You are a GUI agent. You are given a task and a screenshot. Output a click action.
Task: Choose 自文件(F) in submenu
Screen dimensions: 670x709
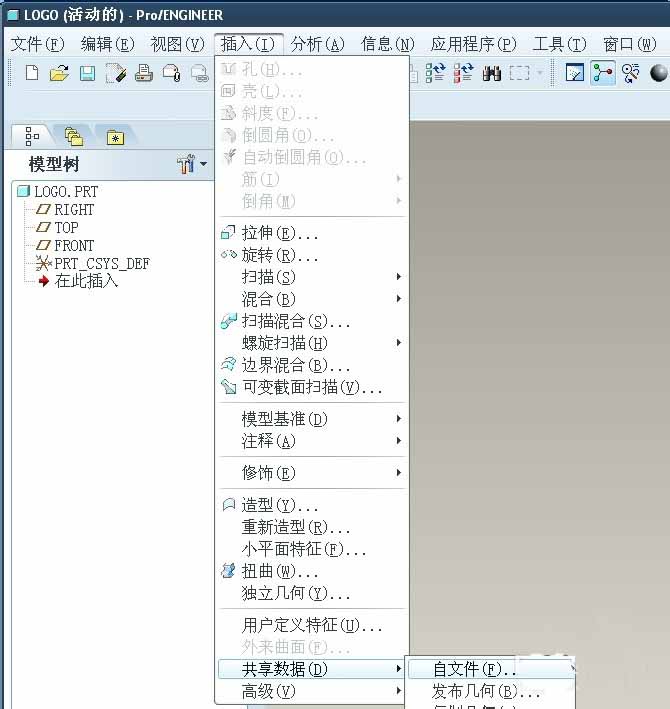click(491, 669)
